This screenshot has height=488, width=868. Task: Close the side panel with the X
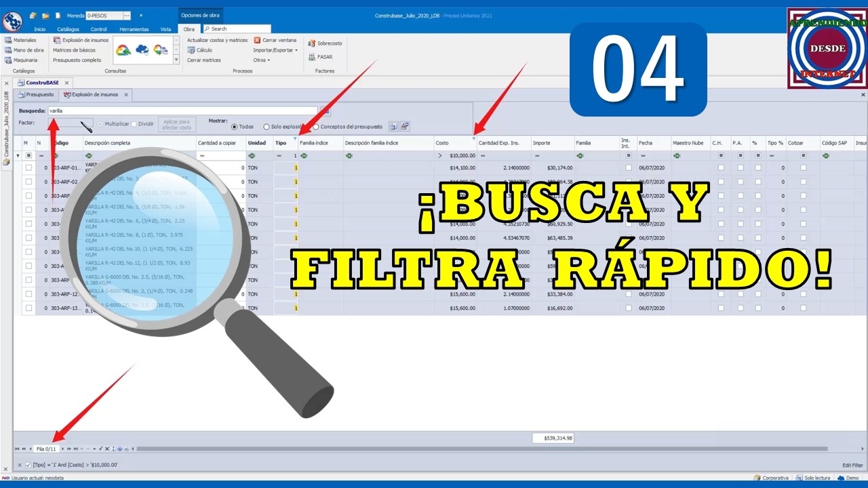6,83
